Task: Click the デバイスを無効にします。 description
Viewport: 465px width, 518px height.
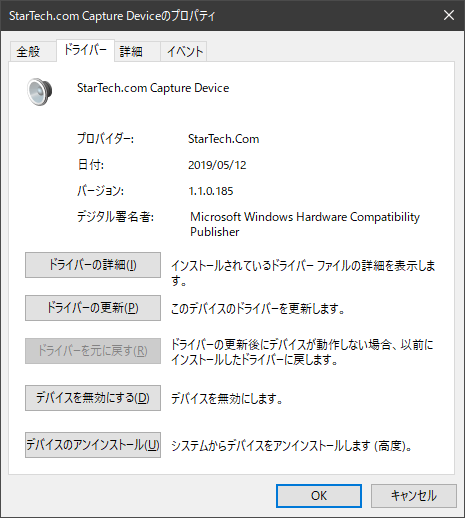Action: (x=227, y=398)
